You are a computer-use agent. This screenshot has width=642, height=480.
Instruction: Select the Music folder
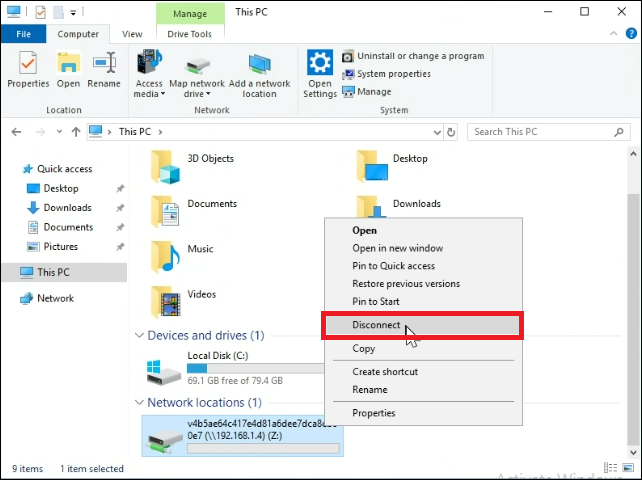pyautogui.click(x=182, y=257)
